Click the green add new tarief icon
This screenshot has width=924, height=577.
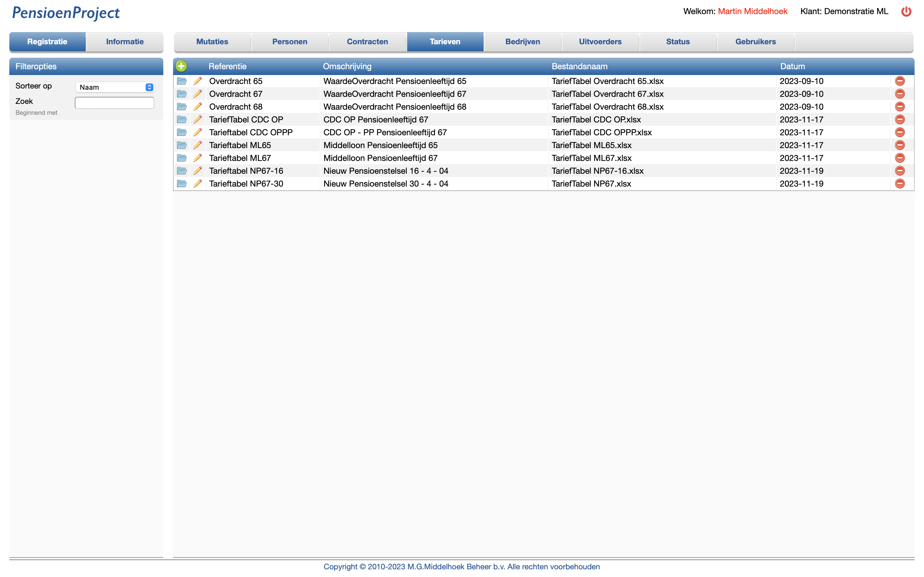(x=181, y=66)
